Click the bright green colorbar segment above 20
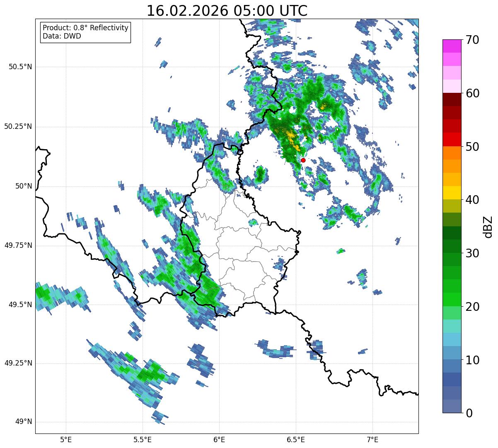Image resolution: width=498 pixels, height=448 pixels. tap(452, 299)
